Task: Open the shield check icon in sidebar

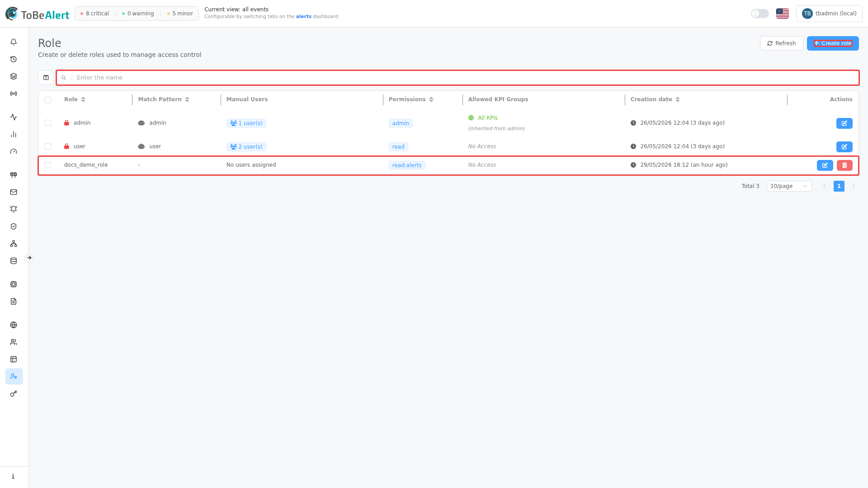Action: point(14,226)
